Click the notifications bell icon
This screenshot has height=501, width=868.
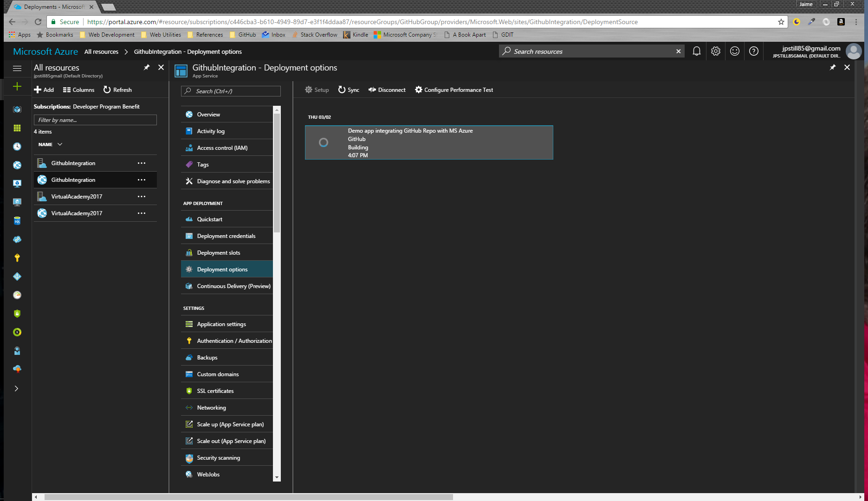click(696, 51)
